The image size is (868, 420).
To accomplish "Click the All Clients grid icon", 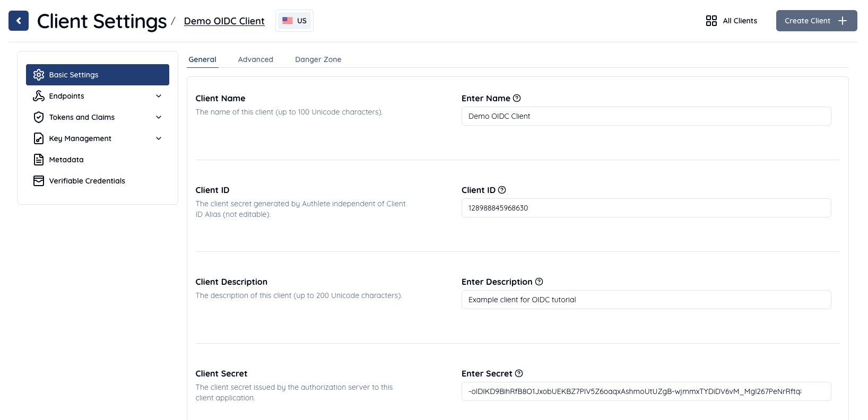I will click(711, 21).
